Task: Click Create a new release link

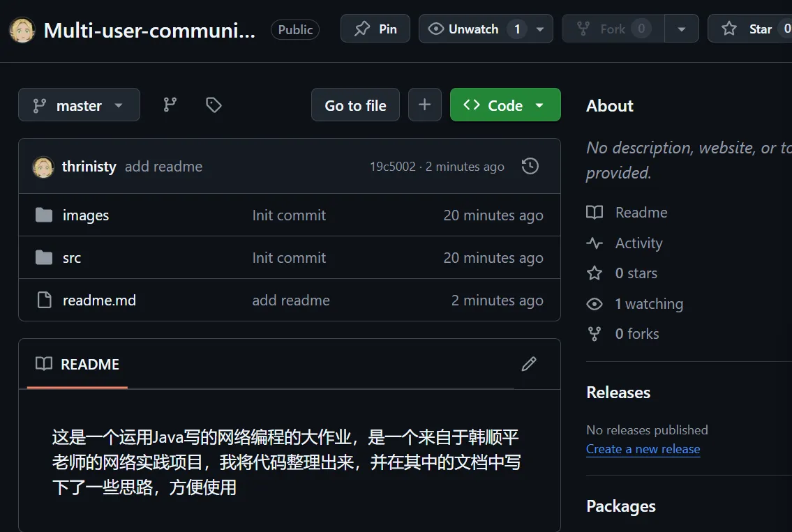Action: pyautogui.click(x=643, y=449)
